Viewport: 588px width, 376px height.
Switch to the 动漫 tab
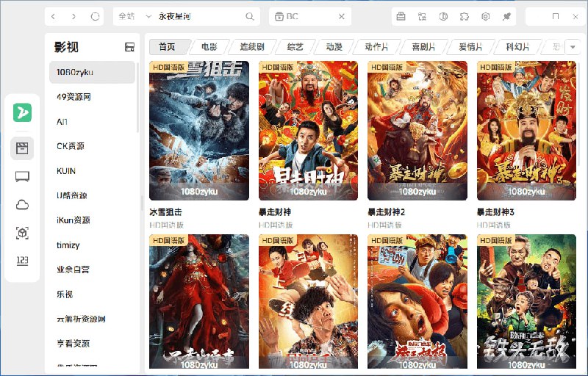pyautogui.click(x=334, y=47)
